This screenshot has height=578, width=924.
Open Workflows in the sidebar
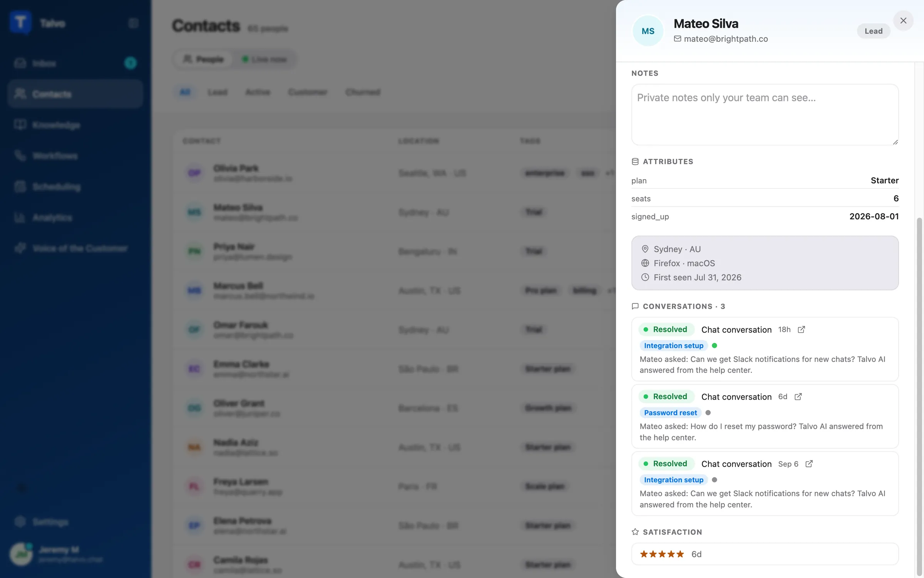point(75,156)
